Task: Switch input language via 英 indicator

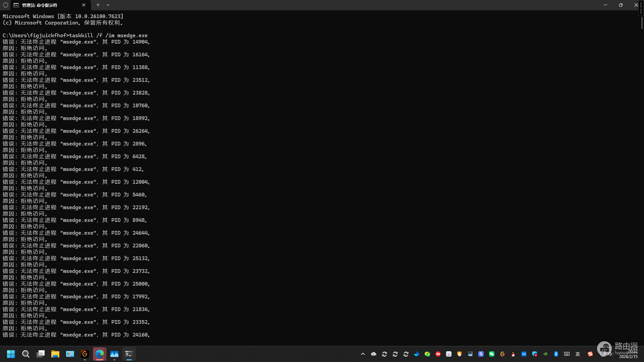Action: tap(578, 354)
